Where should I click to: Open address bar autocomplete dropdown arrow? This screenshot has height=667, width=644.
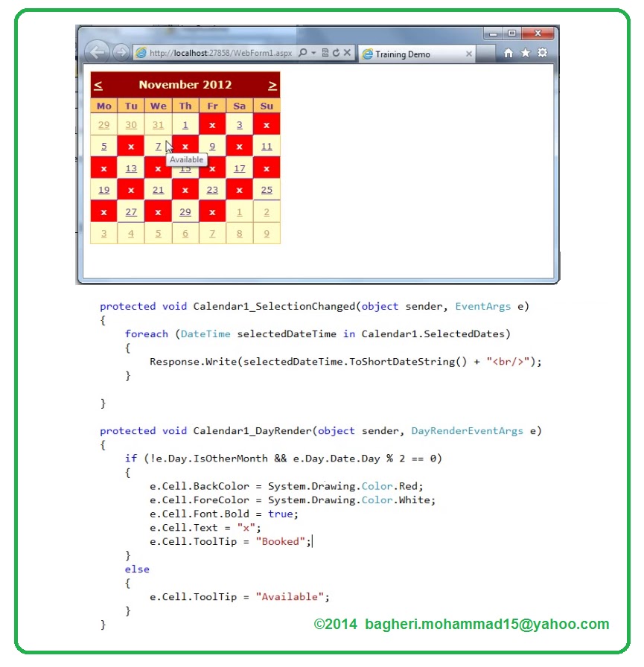(x=313, y=53)
